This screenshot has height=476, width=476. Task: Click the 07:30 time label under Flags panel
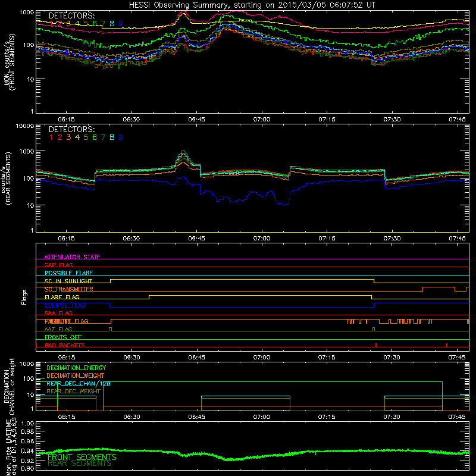coord(392,358)
